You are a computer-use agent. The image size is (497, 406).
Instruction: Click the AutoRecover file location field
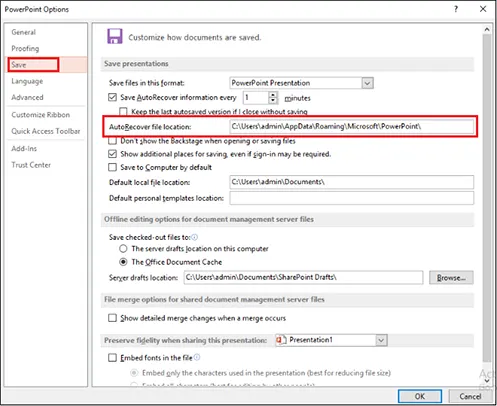click(x=352, y=126)
